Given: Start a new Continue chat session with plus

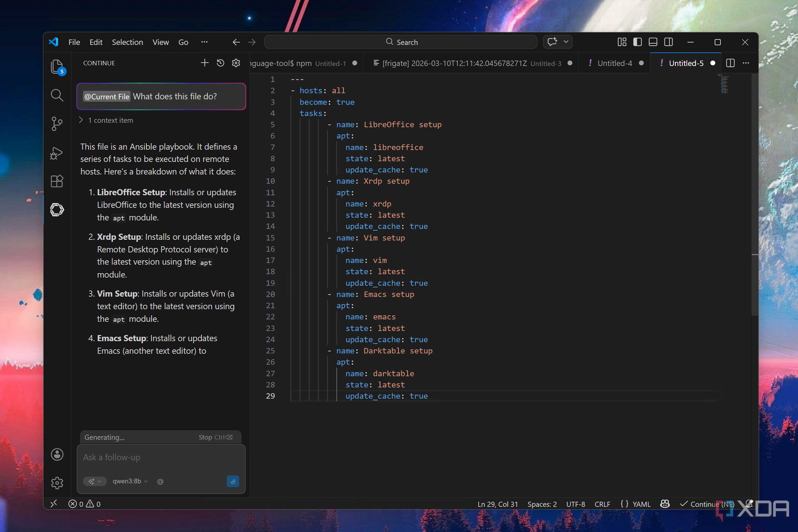Looking at the screenshot, I should 205,63.
